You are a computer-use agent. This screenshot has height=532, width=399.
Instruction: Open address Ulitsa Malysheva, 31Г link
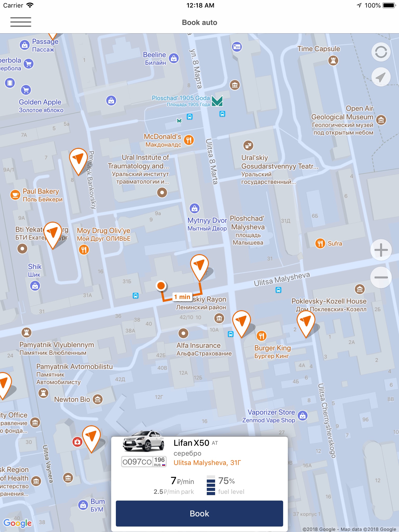pos(207,463)
